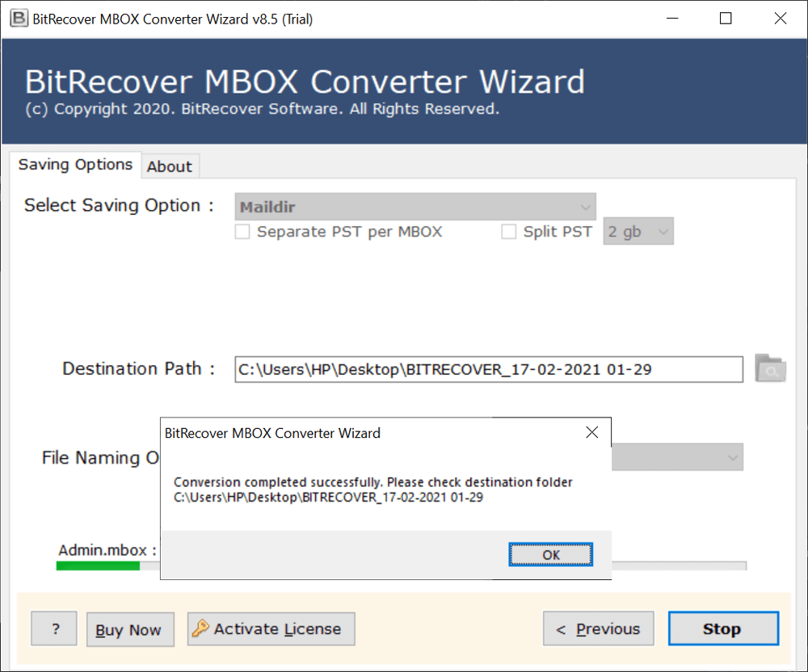Select the Saving Options tab
This screenshot has width=808, height=672.
[75, 165]
